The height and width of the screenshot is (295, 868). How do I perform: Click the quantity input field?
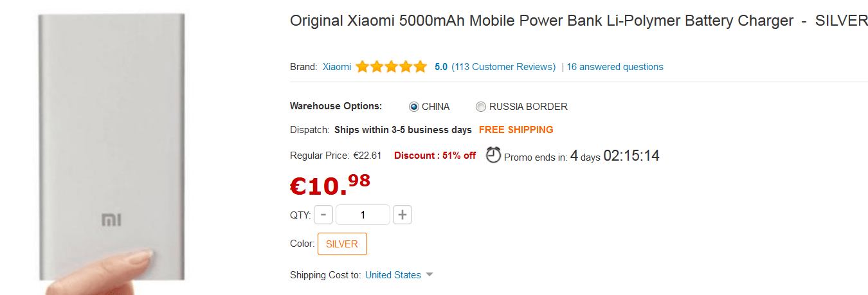[x=363, y=215]
